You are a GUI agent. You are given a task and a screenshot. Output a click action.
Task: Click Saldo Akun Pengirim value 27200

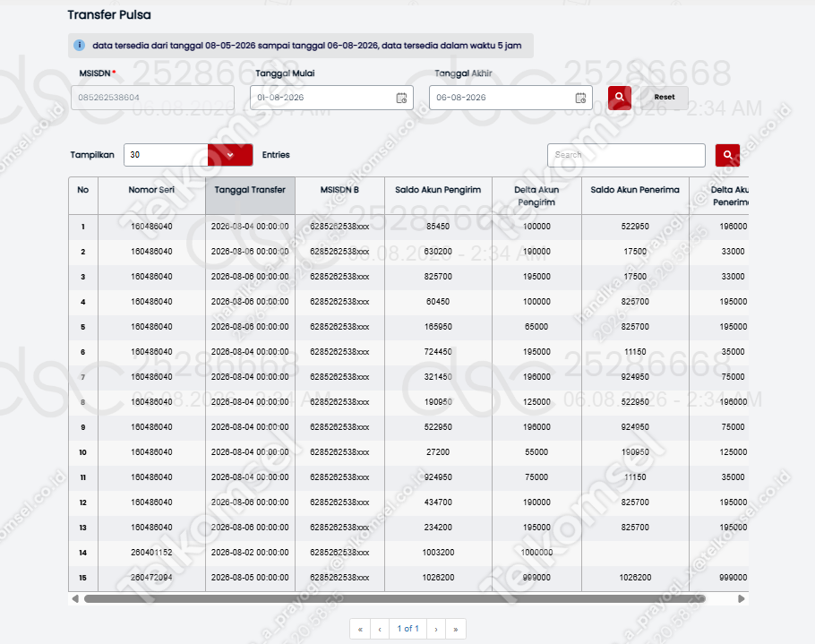click(438, 452)
